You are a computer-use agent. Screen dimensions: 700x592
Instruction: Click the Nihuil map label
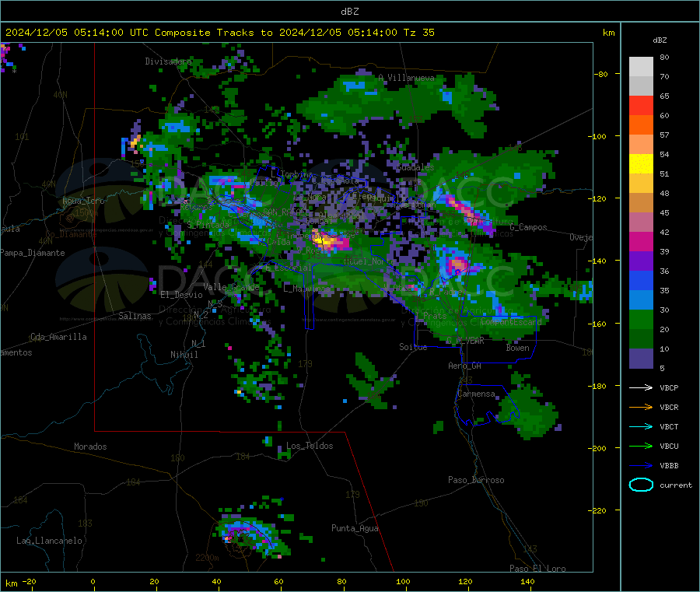[184, 355]
